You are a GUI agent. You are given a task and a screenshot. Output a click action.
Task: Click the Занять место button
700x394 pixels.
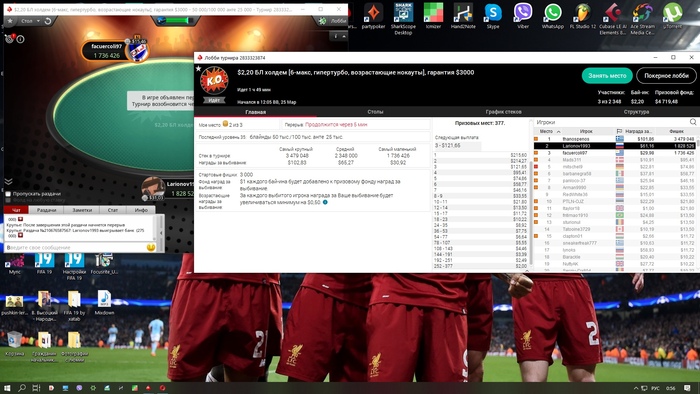[x=607, y=76]
